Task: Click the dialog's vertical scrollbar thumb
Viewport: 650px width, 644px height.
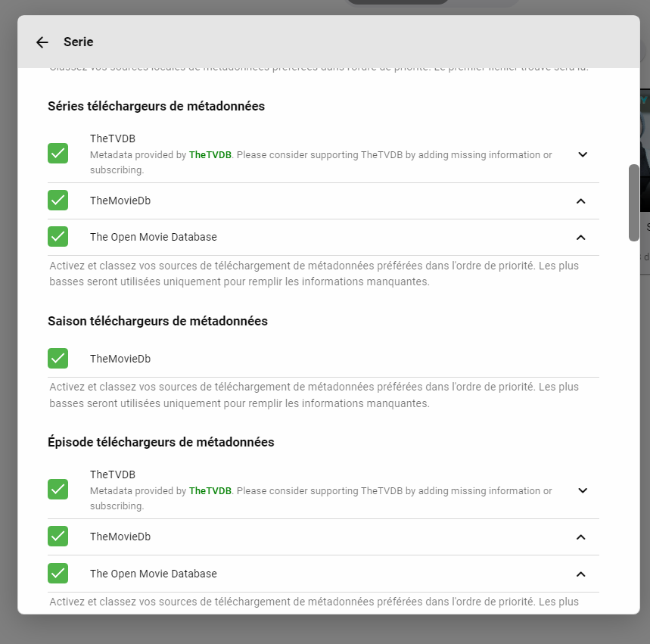Action: click(x=634, y=202)
